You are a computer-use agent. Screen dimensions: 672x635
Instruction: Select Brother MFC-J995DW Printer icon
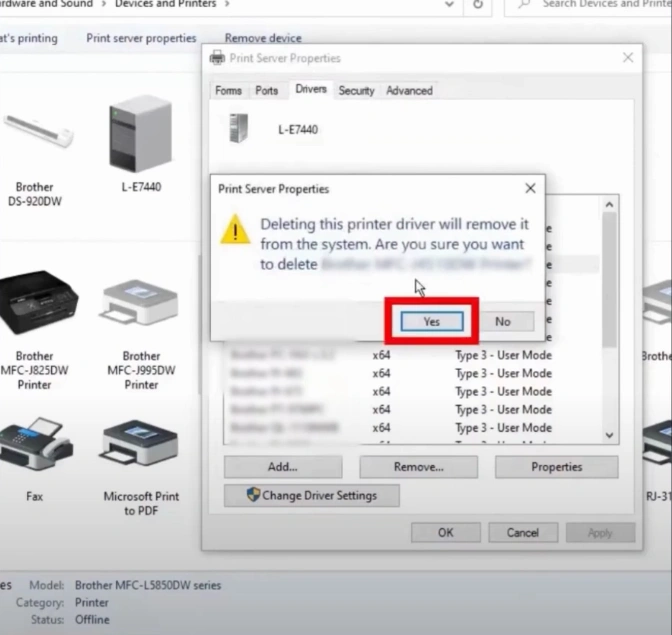click(x=141, y=305)
